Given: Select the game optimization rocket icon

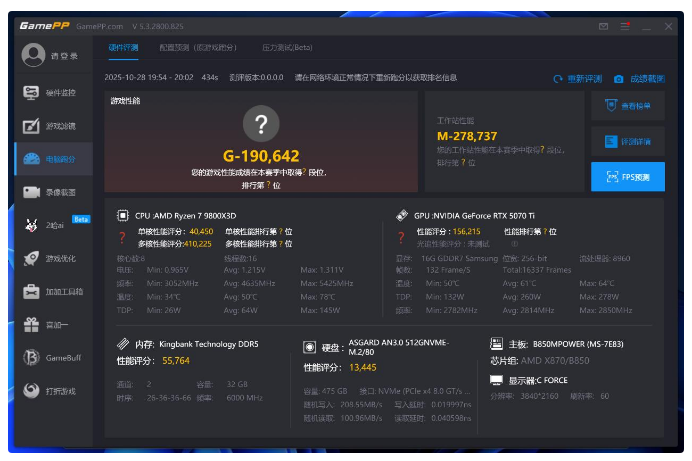Looking at the screenshot, I should click(31, 258).
